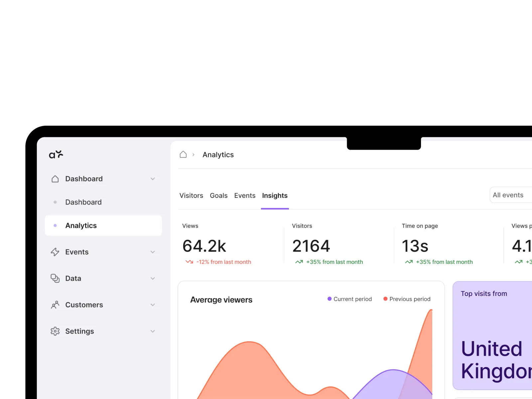Collapse the Dashboard section chevron
The image size is (532, 399).
153,179
